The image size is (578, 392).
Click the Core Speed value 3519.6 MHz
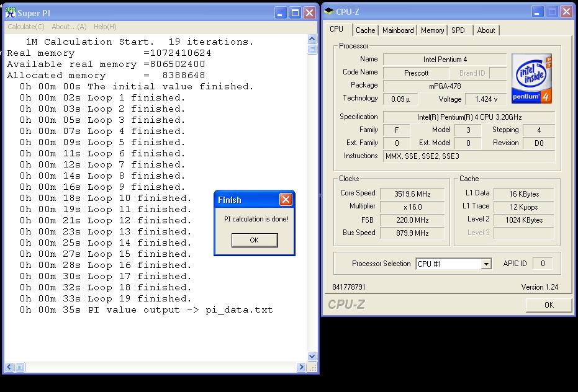click(x=412, y=194)
